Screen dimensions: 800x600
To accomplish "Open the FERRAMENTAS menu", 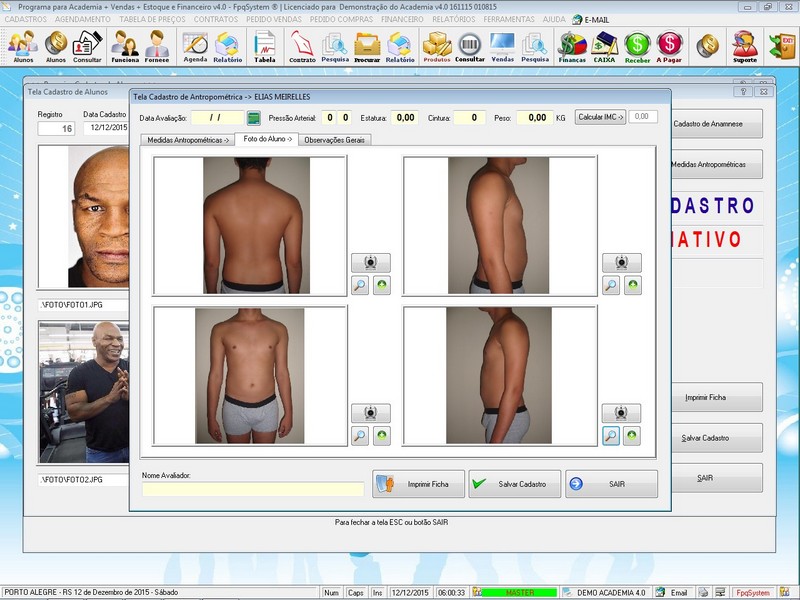I will [x=509, y=19].
